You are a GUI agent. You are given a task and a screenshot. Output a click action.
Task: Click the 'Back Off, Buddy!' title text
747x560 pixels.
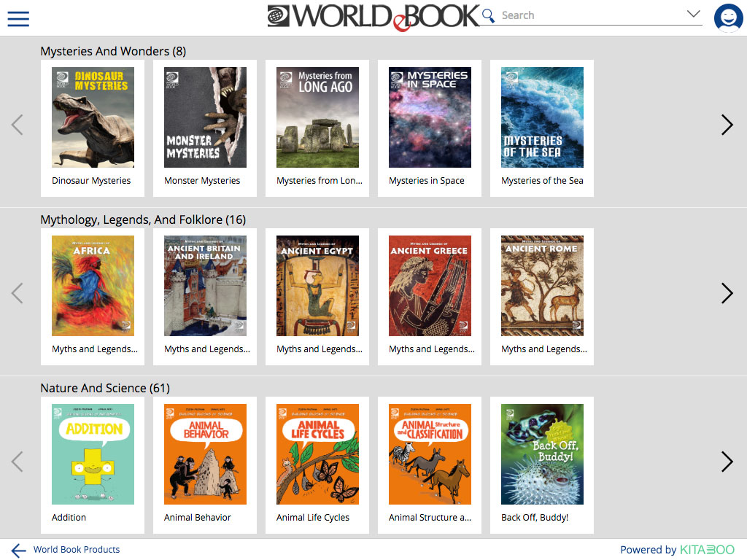tap(535, 517)
